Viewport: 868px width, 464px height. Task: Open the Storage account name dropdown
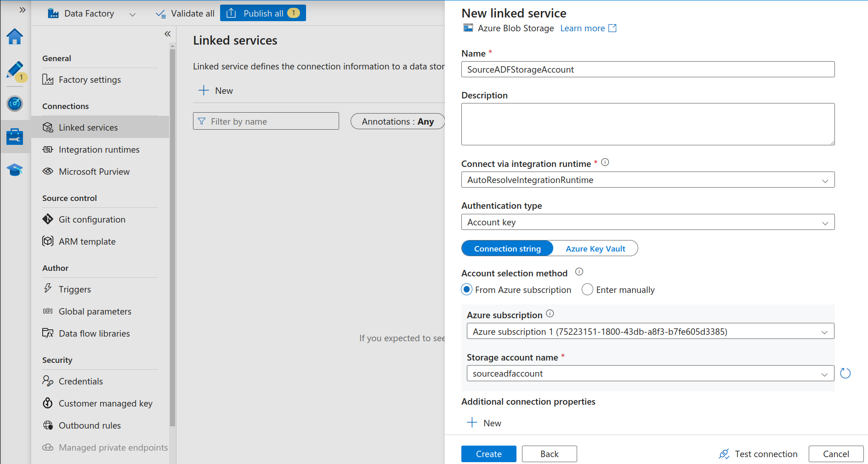click(x=650, y=373)
